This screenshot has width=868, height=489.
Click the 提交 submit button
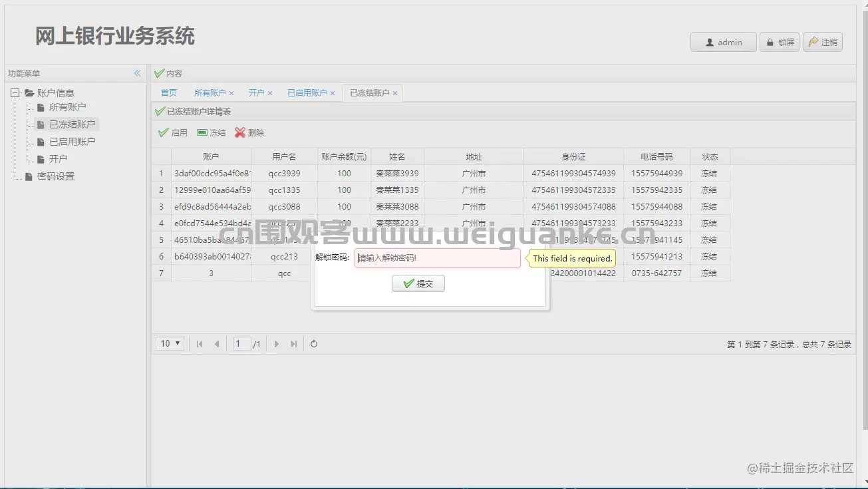tap(418, 284)
